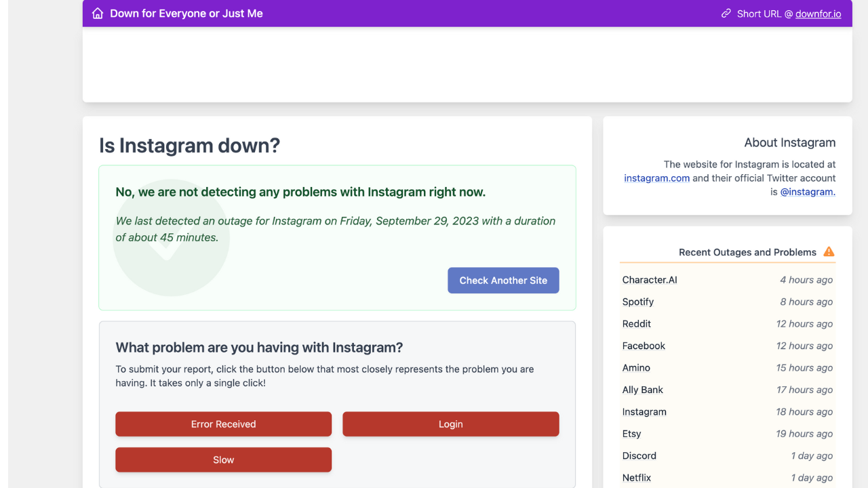Open Amino in recent outages
The image size is (868, 488).
click(x=636, y=368)
